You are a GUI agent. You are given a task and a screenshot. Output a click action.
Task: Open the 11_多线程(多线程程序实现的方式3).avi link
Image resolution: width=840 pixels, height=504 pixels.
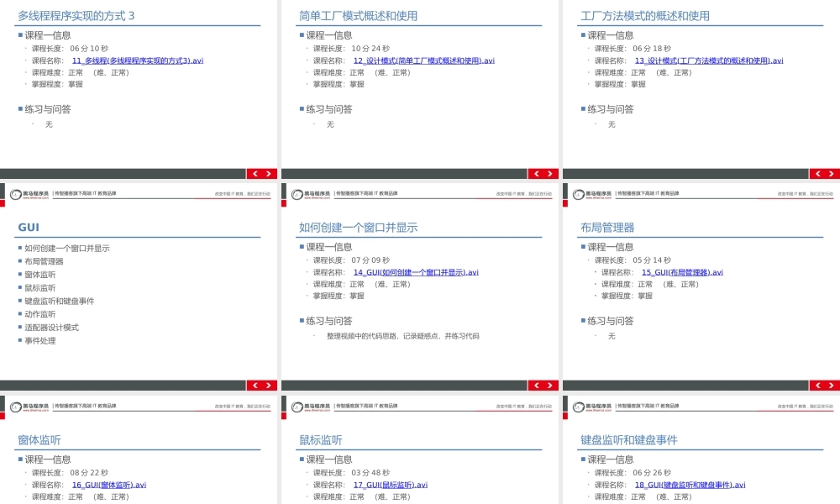138,60
